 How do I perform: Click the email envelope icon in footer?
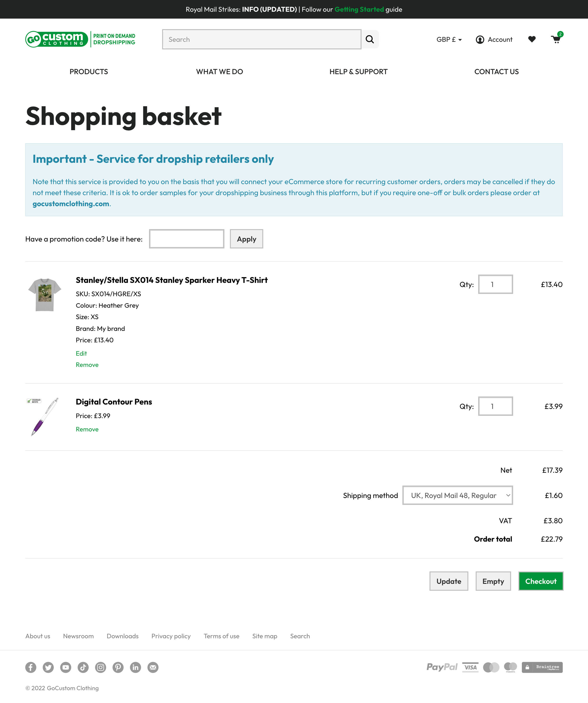(153, 667)
